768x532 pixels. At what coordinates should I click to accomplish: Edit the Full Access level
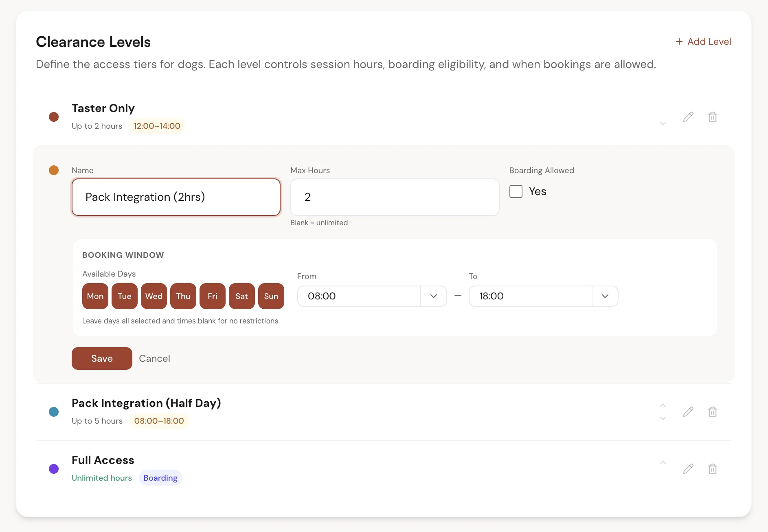[688, 469]
